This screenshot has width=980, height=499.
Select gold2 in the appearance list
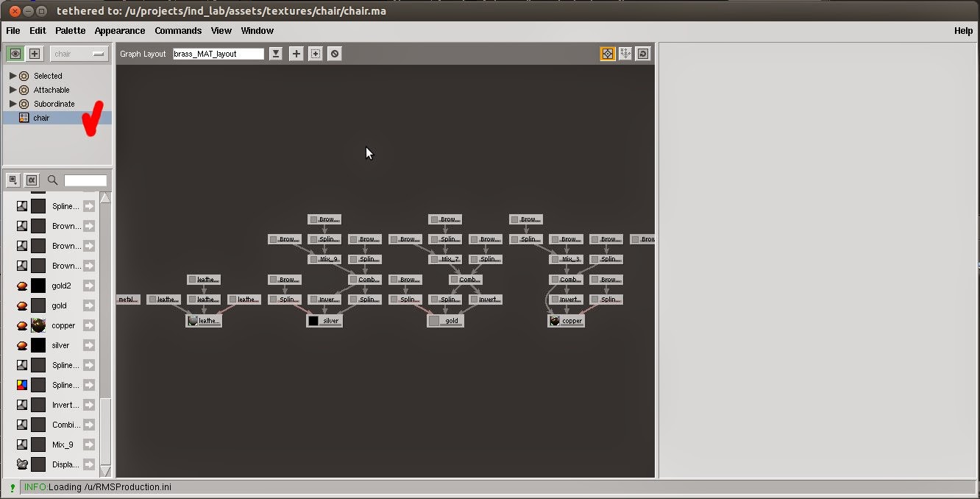(62, 286)
